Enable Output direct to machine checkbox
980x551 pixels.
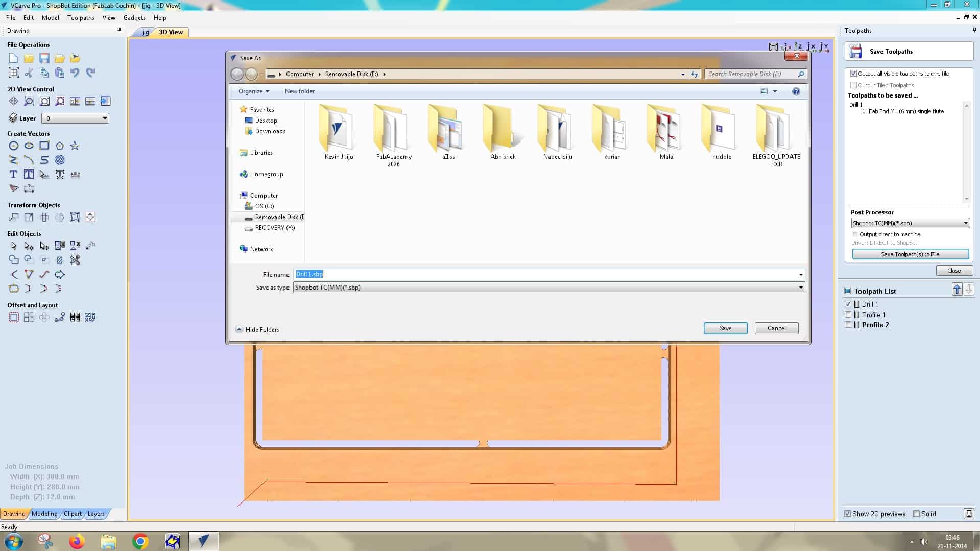pyautogui.click(x=855, y=234)
